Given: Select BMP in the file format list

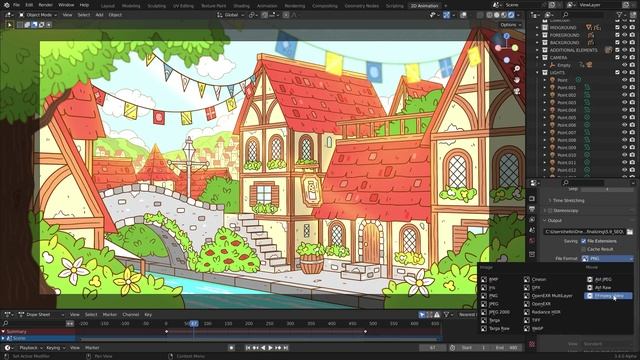Looking at the screenshot, I should pyautogui.click(x=493, y=280).
